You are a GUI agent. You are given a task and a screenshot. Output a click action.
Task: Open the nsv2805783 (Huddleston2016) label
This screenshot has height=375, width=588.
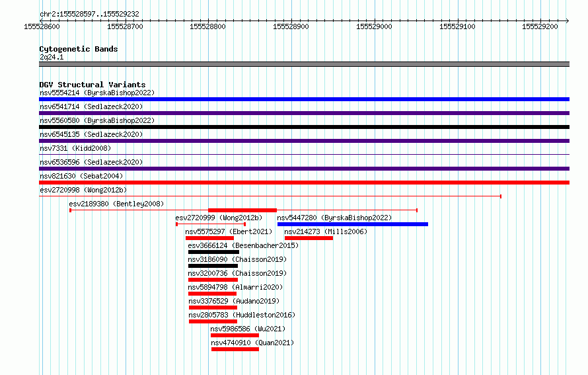(x=242, y=315)
